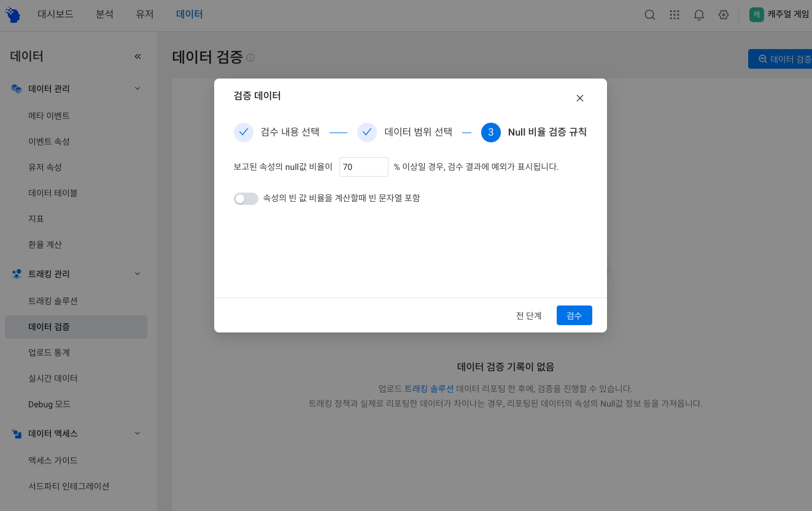Switch to the 대시보드 tab
Screen dimensions: 812x511
[55, 14]
